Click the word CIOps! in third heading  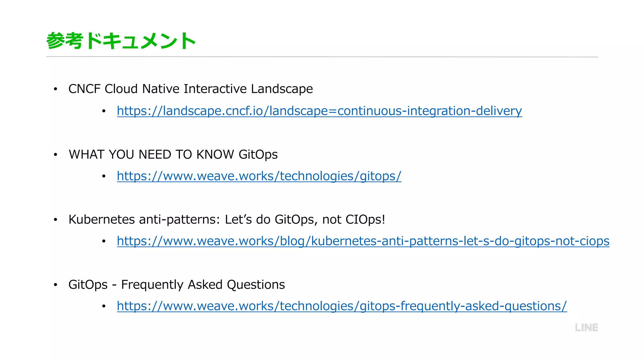coord(365,219)
